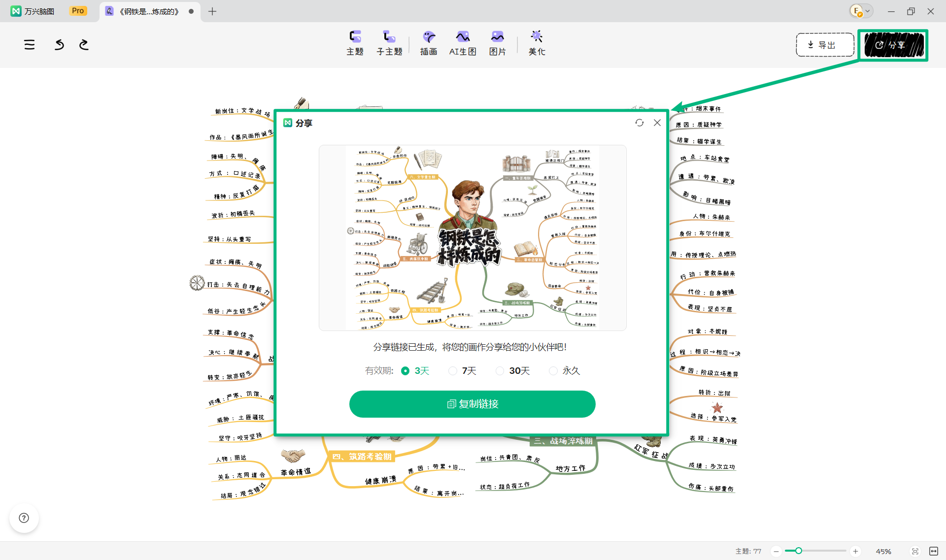This screenshot has width=946, height=560.
Task: Close the 分享 dialog
Action: 657,123
